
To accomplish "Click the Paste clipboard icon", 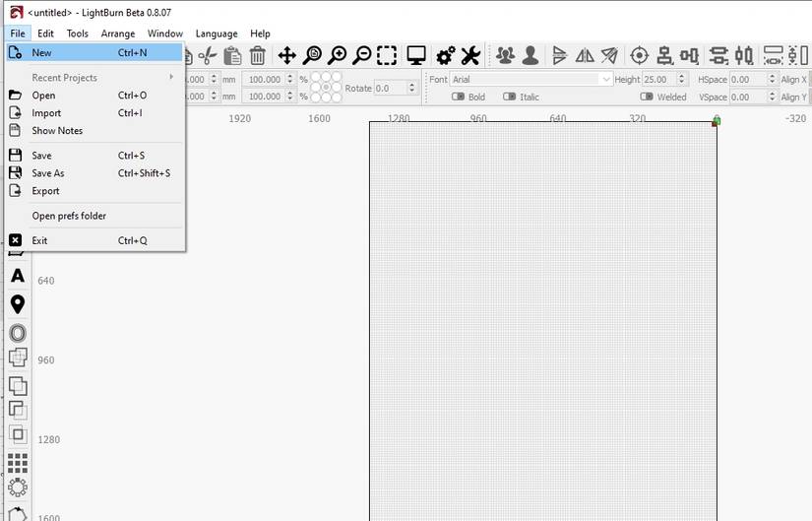I will 232,55.
